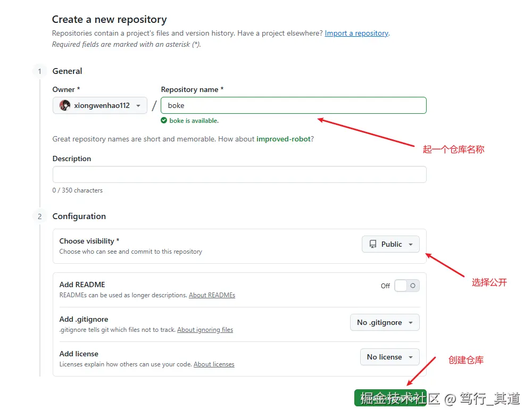Click the owner avatar icon

click(x=65, y=105)
